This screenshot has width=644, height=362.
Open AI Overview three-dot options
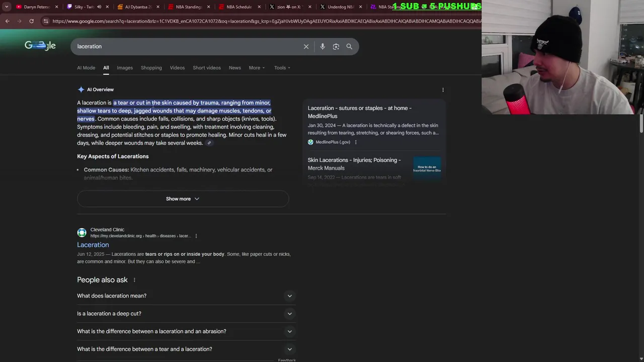443,89
